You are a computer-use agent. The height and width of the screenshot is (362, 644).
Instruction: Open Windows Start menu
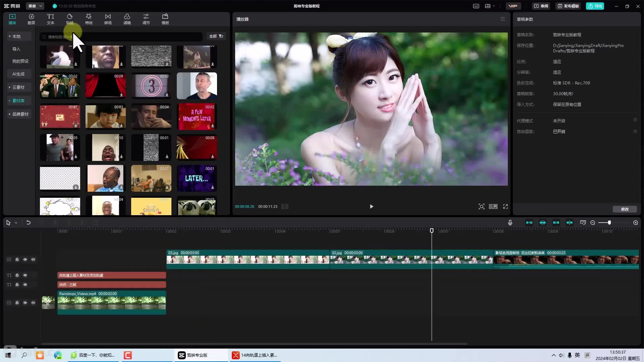pos(8,355)
